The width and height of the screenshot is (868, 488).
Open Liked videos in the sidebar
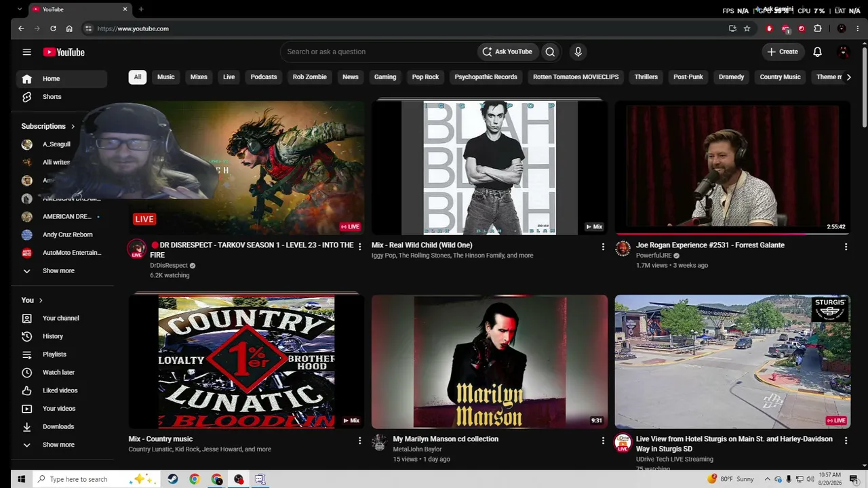[x=61, y=390]
